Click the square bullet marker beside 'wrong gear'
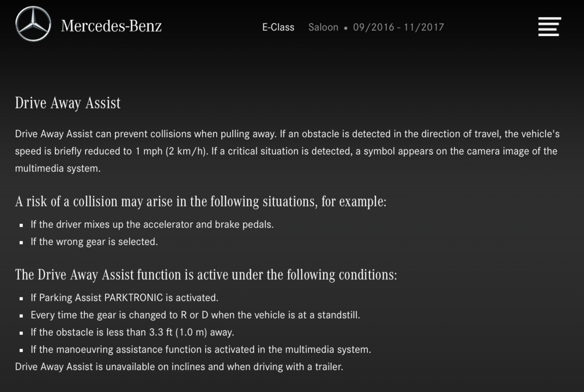Viewport: 584px width, 392px height. tap(21, 242)
